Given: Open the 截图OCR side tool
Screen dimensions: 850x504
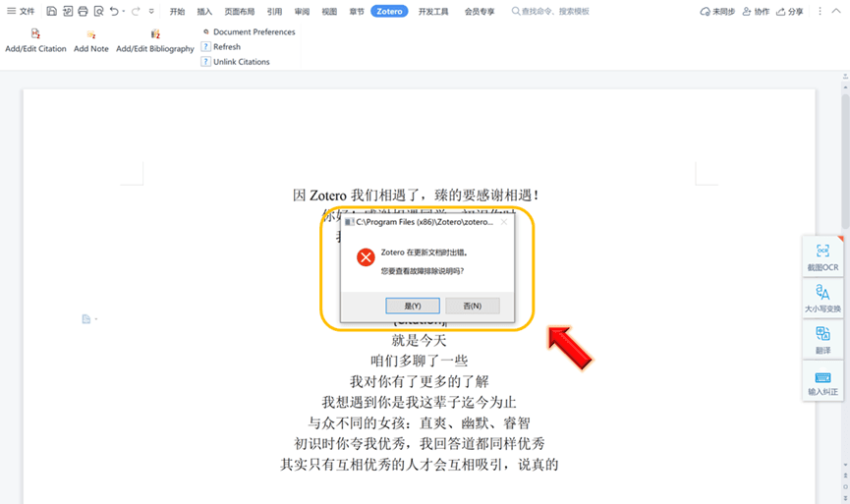Looking at the screenshot, I should coord(822,257).
